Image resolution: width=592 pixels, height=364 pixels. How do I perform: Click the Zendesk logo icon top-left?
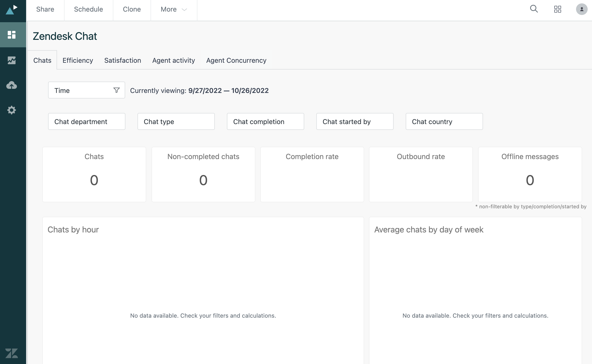12,9
